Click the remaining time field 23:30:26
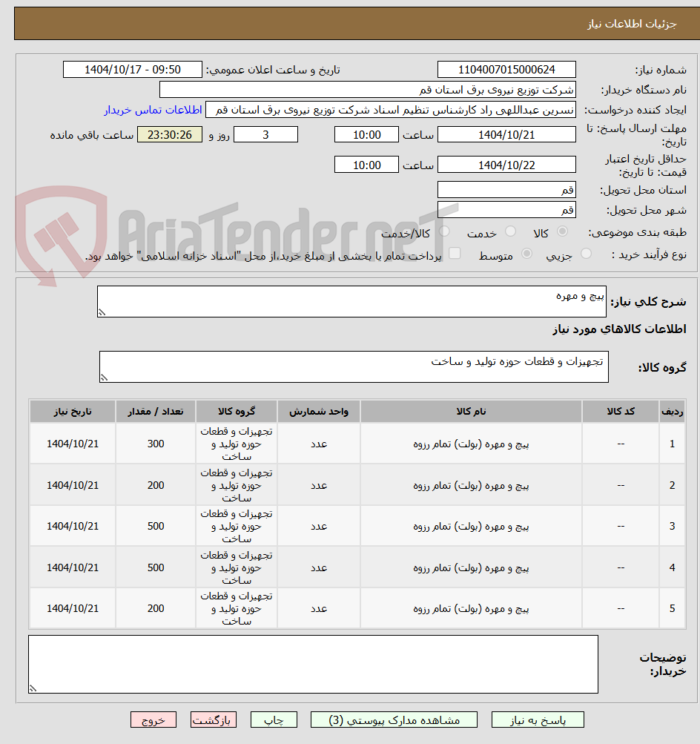700x744 pixels. click(170, 135)
